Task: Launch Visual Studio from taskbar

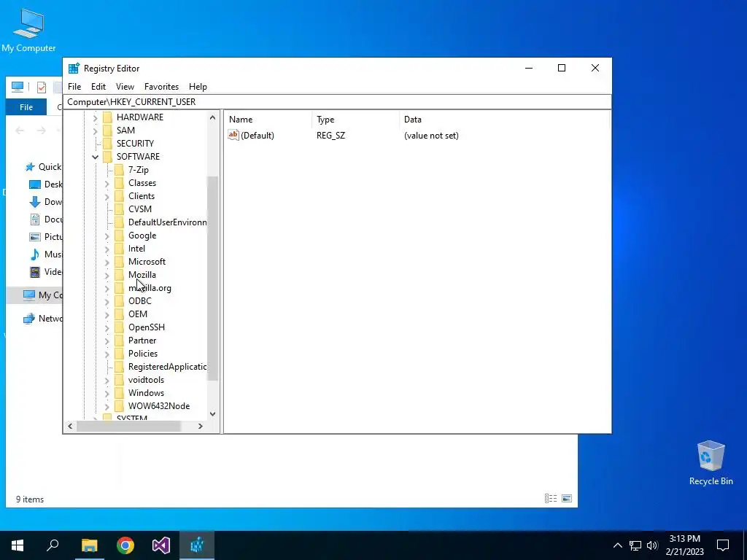Action: (x=161, y=545)
